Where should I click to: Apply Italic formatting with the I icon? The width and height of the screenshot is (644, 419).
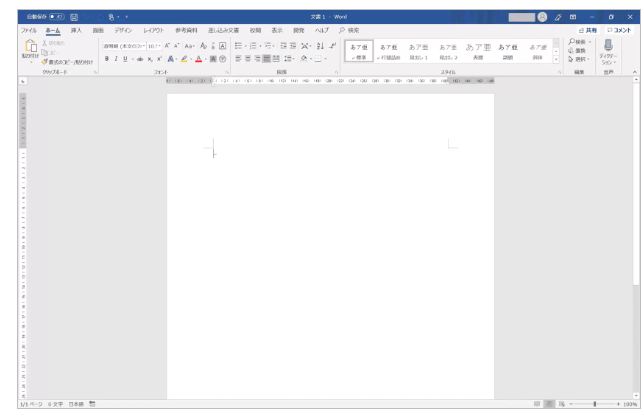pos(115,59)
